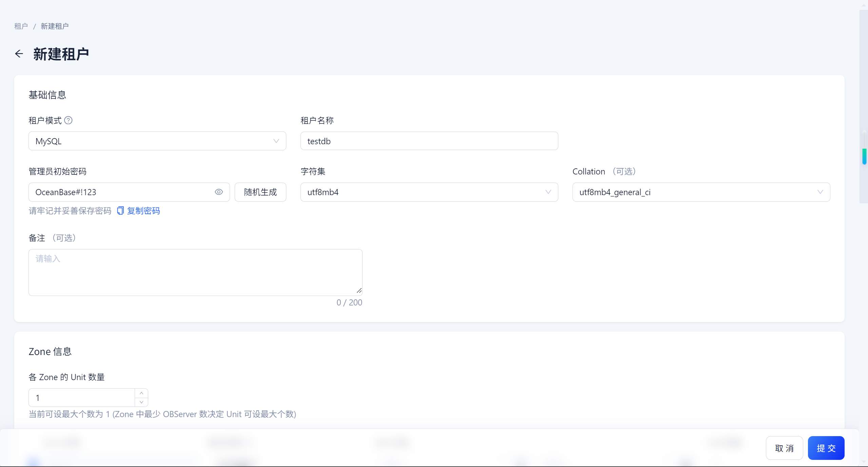Increase Unit count with the up stepper arrow
Screen dimensions: 868x467
coord(141,393)
